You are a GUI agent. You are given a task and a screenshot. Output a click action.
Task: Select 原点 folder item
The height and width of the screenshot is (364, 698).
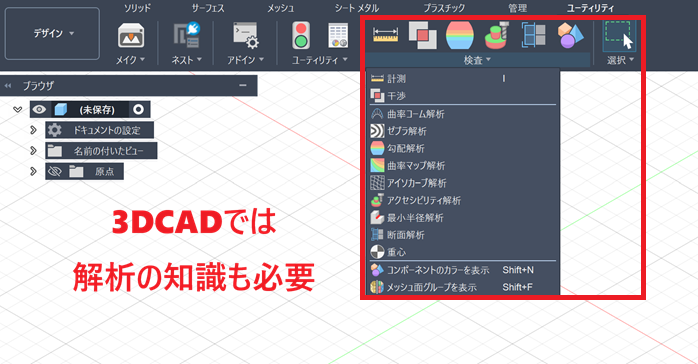pyautogui.click(x=84, y=171)
